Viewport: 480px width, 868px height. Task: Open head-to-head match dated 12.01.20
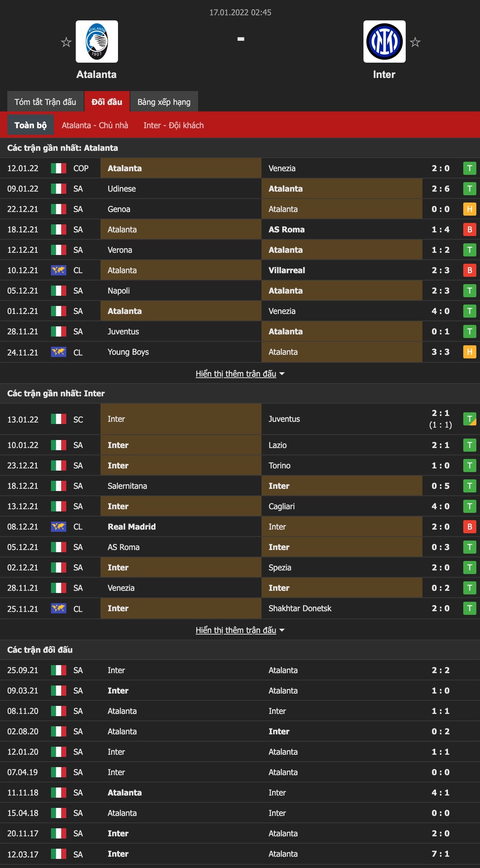coord(240,752)
